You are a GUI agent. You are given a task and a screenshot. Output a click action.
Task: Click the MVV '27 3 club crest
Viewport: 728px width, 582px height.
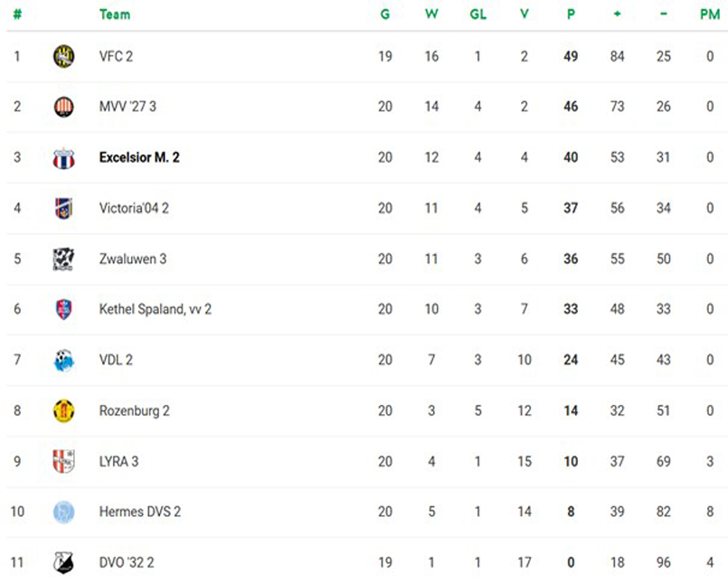(x=63, y=107)
